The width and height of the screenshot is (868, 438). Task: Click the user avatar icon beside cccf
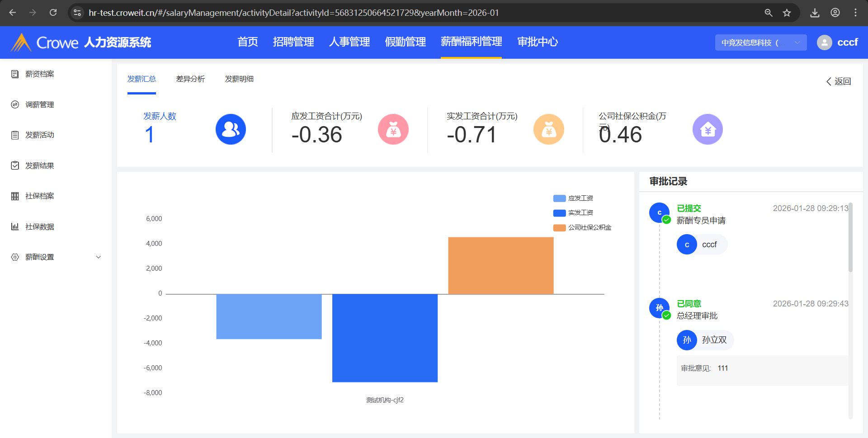(x=824, y=42)
